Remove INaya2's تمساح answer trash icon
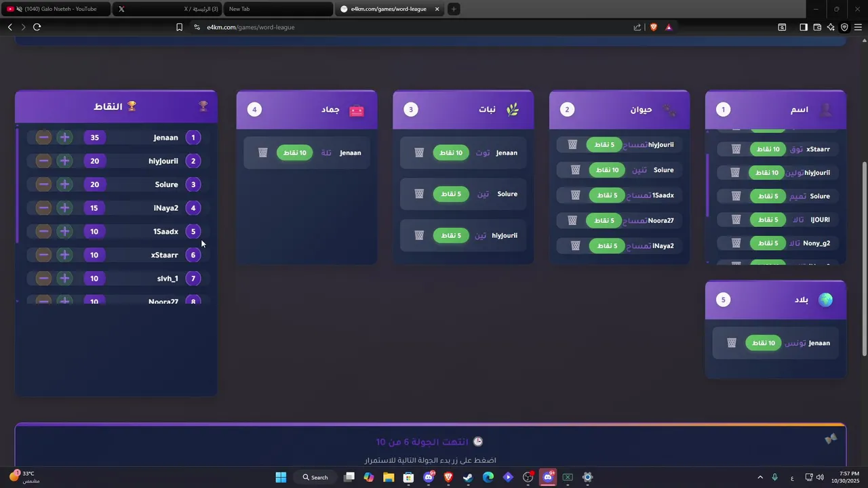 coord(575,245)
